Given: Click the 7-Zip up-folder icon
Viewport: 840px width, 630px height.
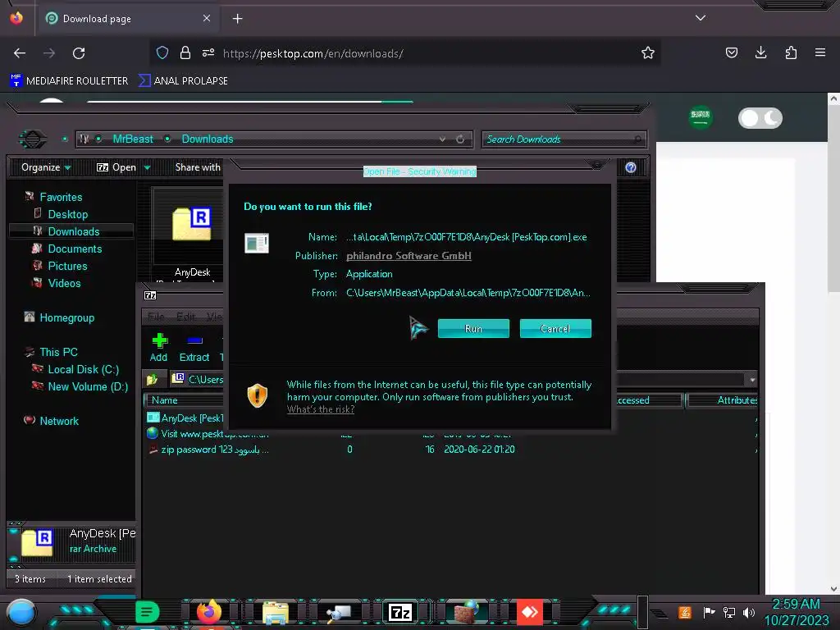Looking at the screenshot, I should (x=152, y=379).
